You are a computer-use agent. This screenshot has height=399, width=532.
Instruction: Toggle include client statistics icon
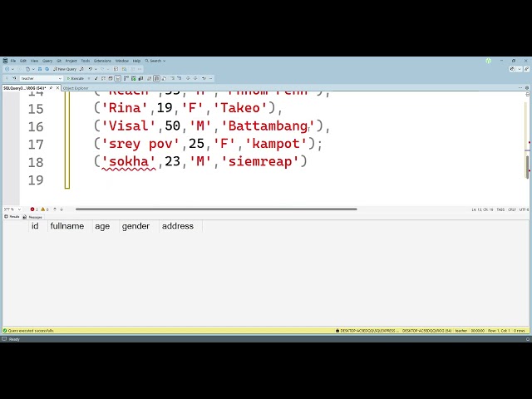click(x=140, y=78)
